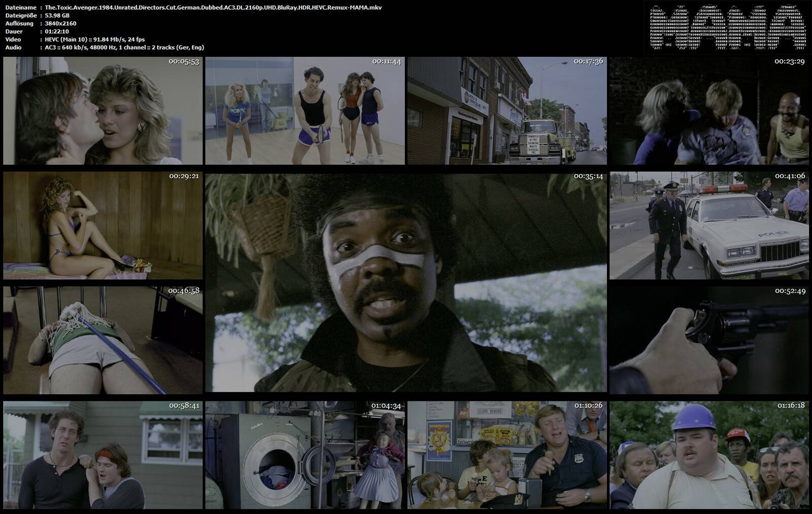Image resolution: width=812 pixels, height=514 pixels.
Task: Open the thumbnail timestamped 00:58:41
Action: [103, 455]
